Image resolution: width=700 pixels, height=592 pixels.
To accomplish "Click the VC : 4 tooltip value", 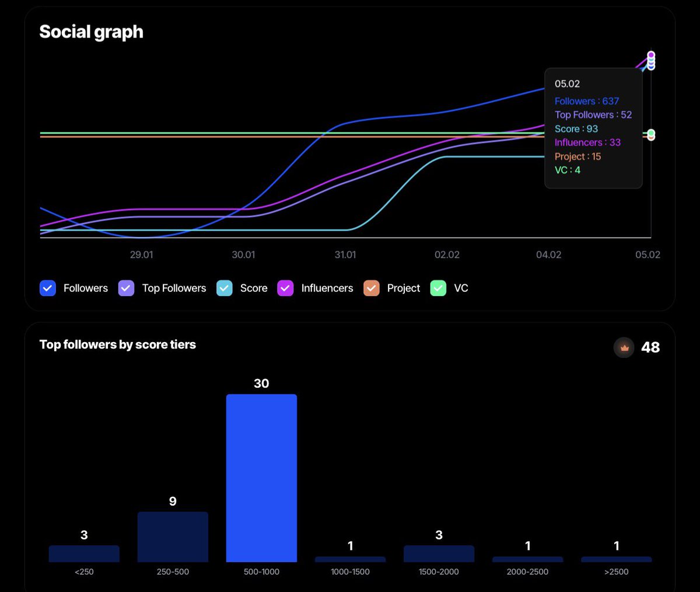I will pyautogui.click(x=568, y=170).
